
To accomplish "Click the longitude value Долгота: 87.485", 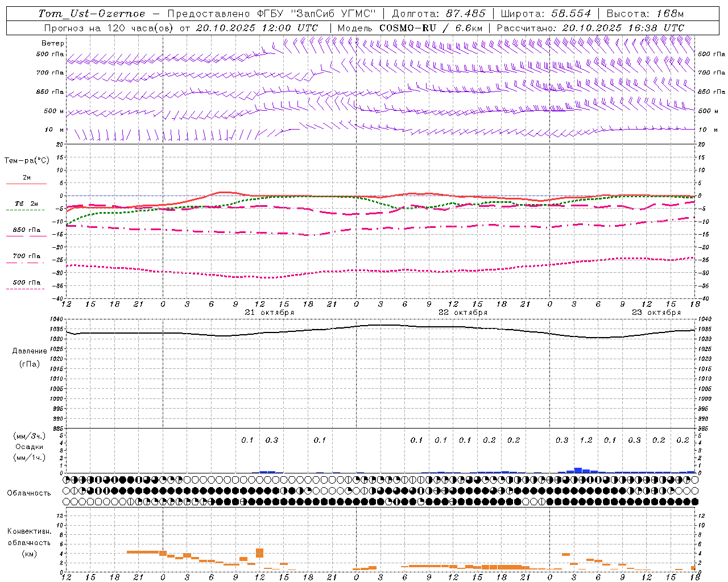I will [439, 14].
